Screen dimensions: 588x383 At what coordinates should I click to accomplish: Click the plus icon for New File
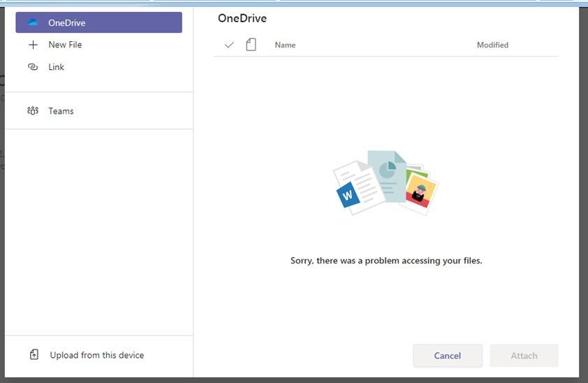[x=33, y=45]
